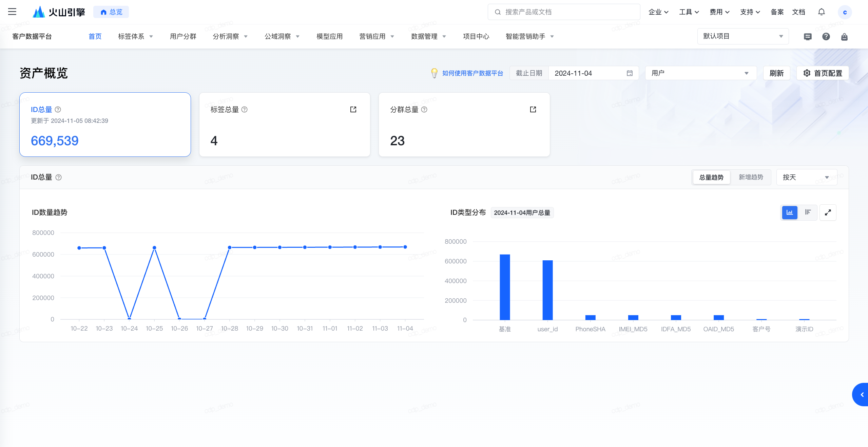The image size is (868, 447).
Task: Click the bag icon beside help
Action: tap(844, 36)
